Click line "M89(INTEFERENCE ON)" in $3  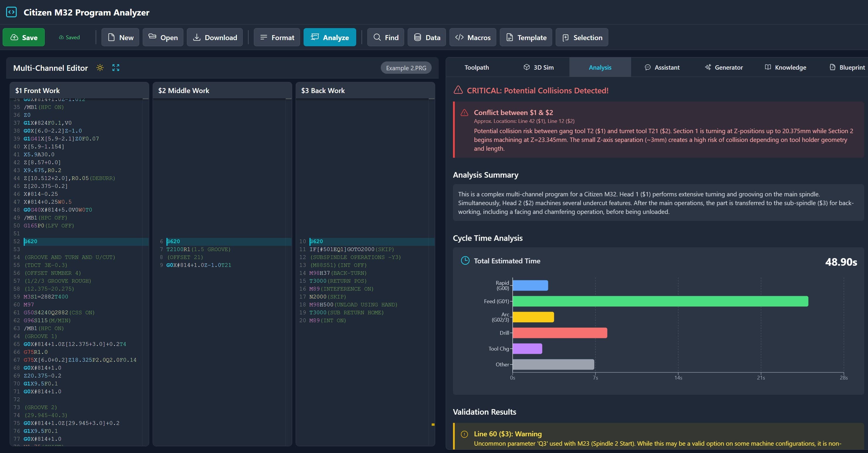pyautogui.click(x=341, y=289)
